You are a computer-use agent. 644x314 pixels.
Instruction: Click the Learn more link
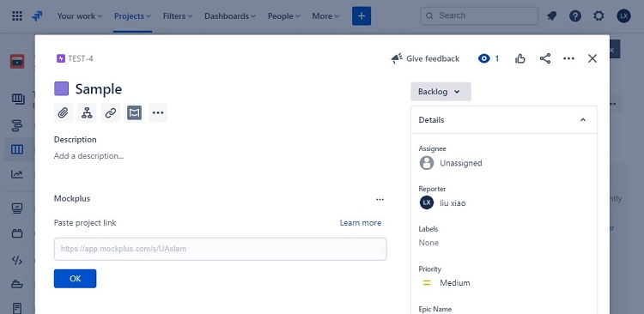tap(361, 223)
